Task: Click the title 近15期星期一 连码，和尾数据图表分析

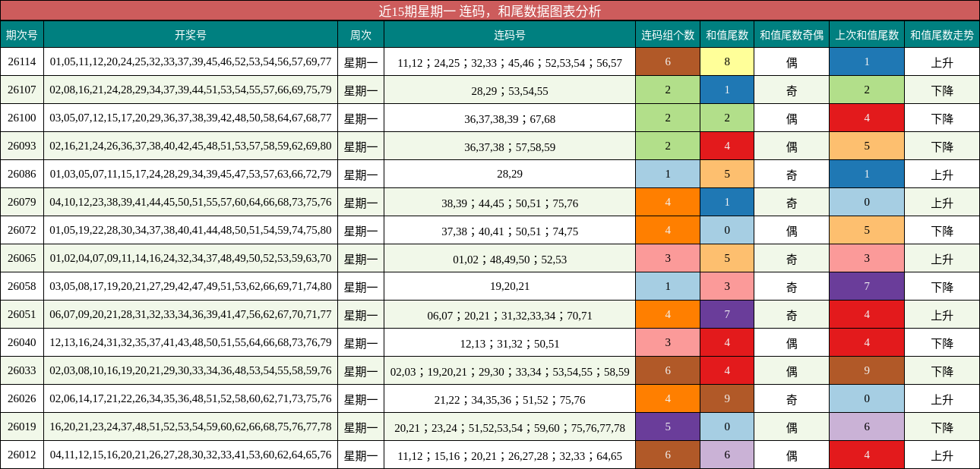Action: tap(490, 11)
